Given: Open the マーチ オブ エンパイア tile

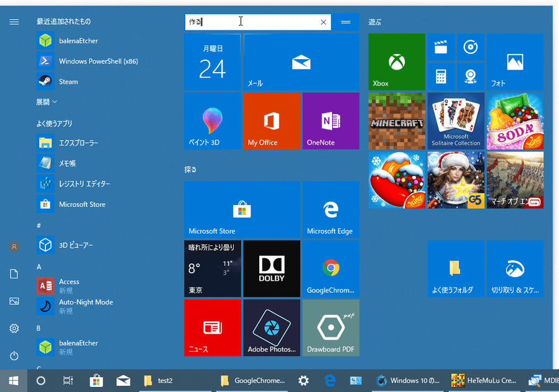Looking at the screenshot, I should (515, 180).
